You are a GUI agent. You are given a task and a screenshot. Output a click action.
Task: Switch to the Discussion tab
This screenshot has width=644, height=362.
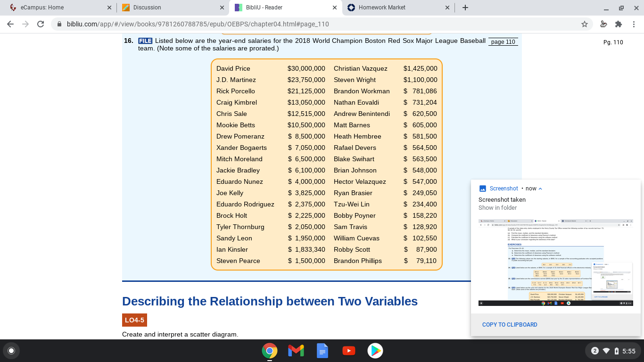click(x=173, y=8)
